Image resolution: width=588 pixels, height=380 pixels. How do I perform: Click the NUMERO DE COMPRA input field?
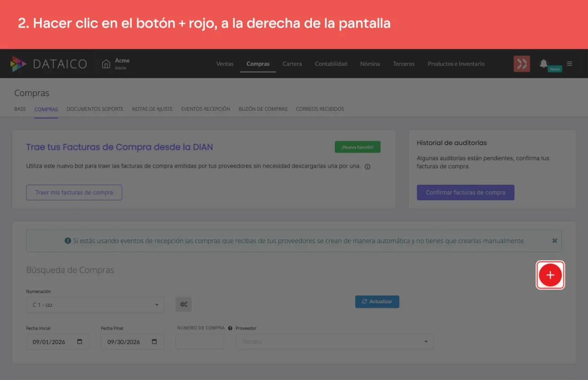pos(200,341)
